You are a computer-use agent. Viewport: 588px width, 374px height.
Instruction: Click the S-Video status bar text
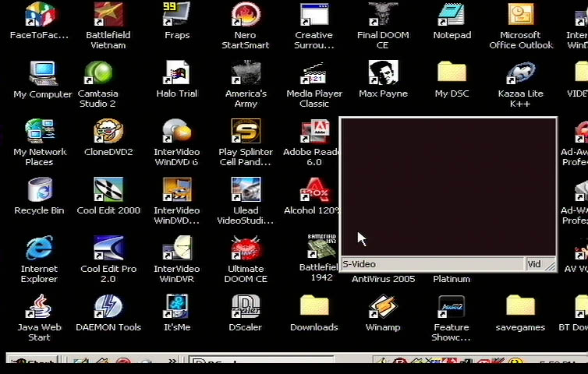point(359,264)
